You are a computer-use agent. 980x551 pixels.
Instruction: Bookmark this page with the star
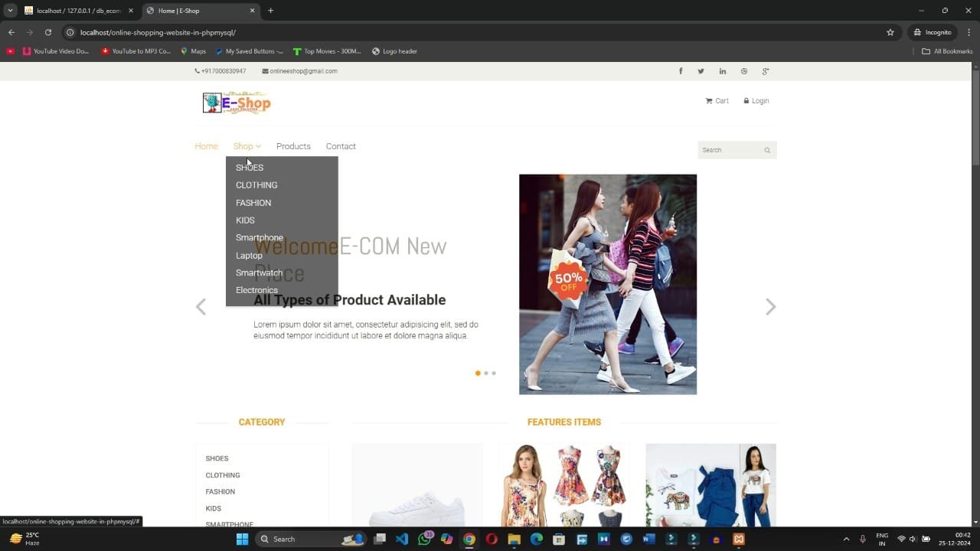(890, 32)
